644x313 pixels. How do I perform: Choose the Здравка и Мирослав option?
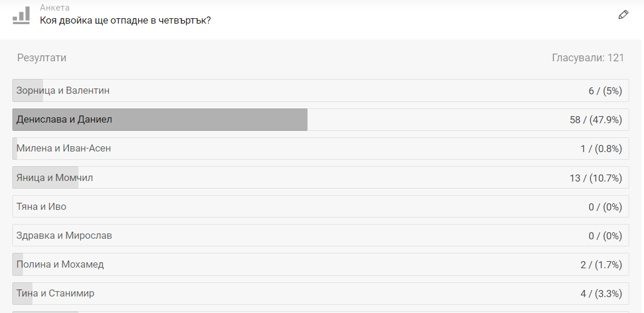[x=64, y=236]
